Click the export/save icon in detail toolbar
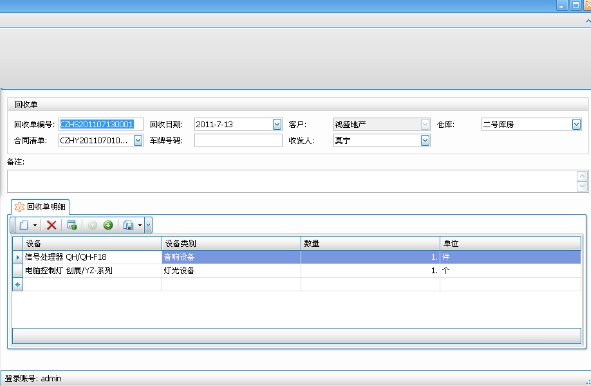591x386 pixels. point(128,225)
